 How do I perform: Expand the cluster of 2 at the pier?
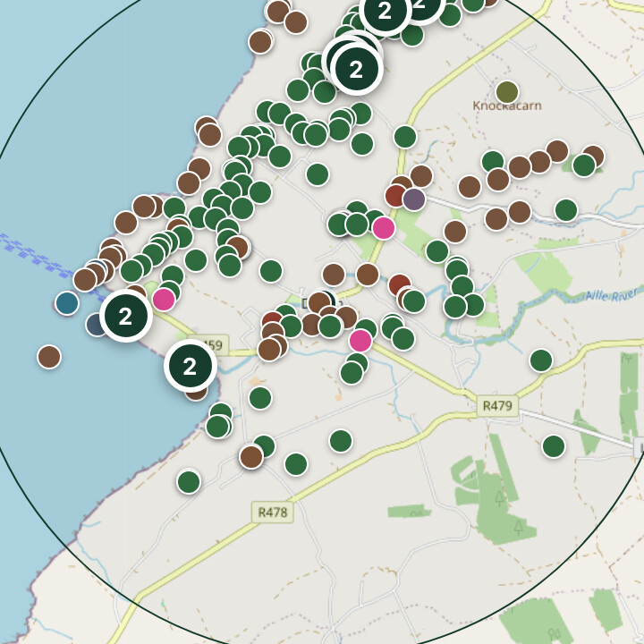126,316
